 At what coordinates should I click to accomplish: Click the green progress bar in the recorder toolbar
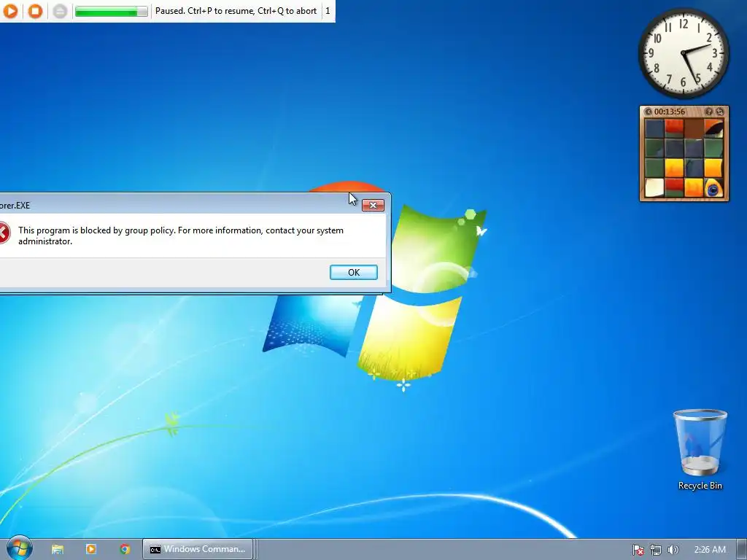(111, 11)
